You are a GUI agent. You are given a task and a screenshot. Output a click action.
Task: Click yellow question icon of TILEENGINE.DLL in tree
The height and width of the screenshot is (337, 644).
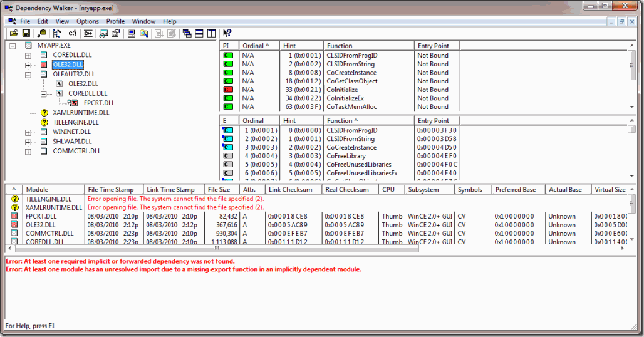click(x=44, y=122)
